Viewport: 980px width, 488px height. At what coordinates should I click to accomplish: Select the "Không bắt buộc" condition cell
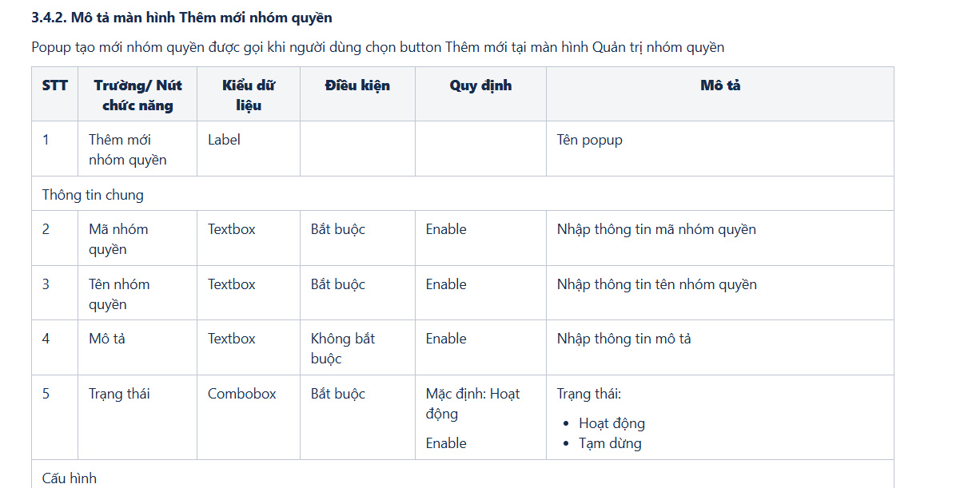point(343,348)
